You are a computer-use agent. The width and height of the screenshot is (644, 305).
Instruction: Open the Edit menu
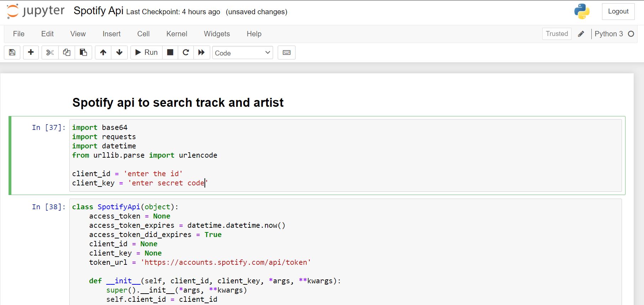point(47,34)
